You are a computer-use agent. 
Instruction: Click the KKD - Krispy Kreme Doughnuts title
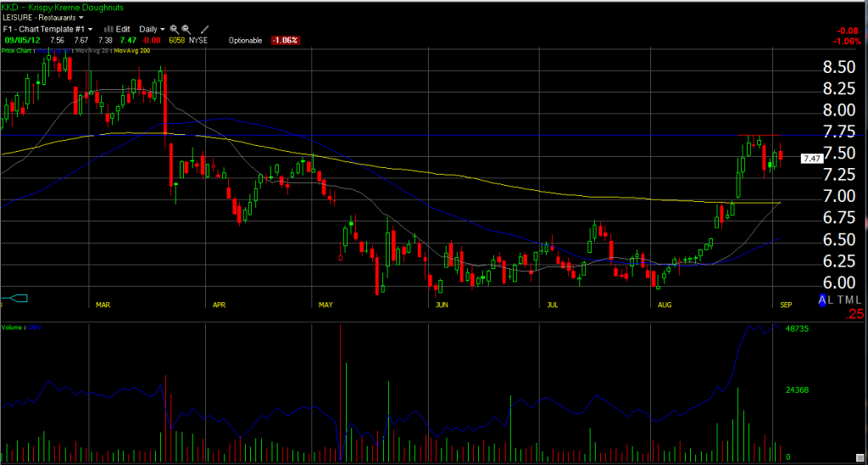63,7
